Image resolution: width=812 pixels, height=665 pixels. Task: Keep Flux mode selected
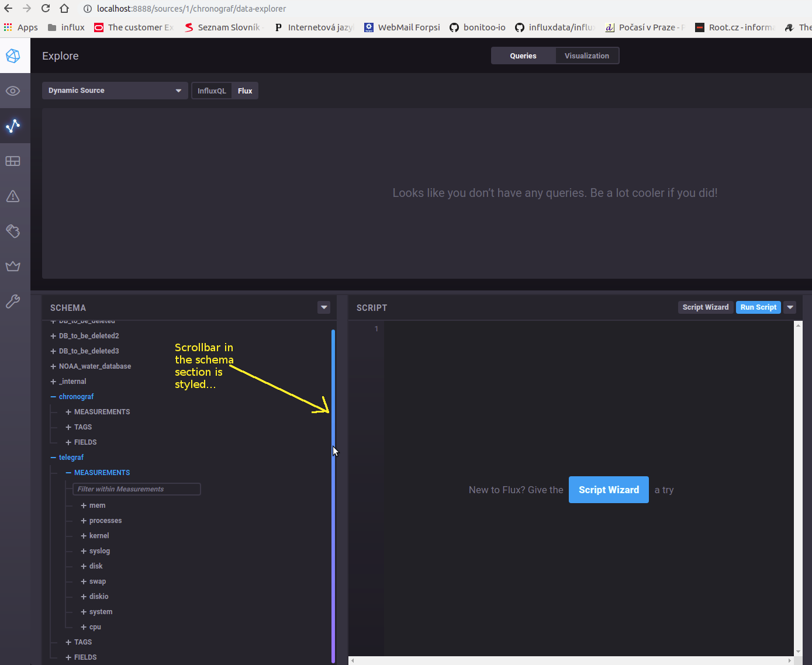click(245, 91)
